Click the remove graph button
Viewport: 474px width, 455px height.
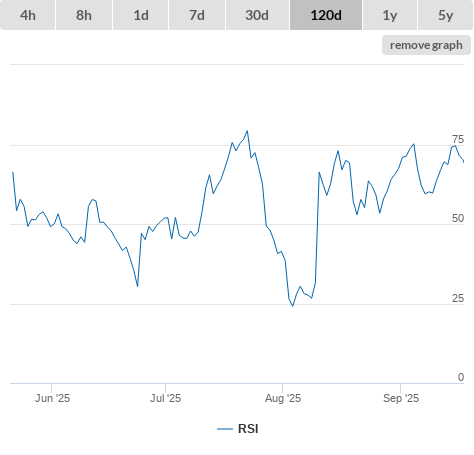pos(426,45)
